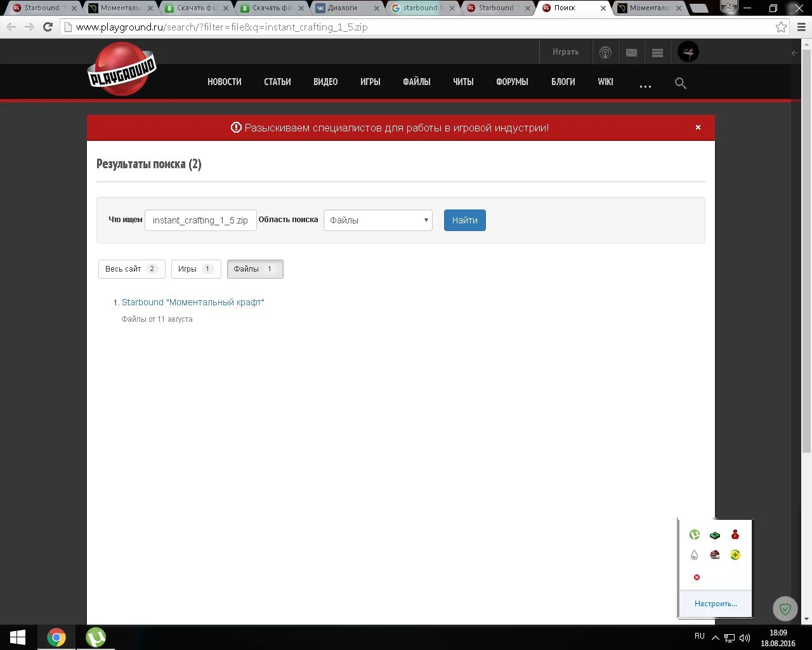
Task: Click the scrollbar up arrow
Action: coord(807,44)
